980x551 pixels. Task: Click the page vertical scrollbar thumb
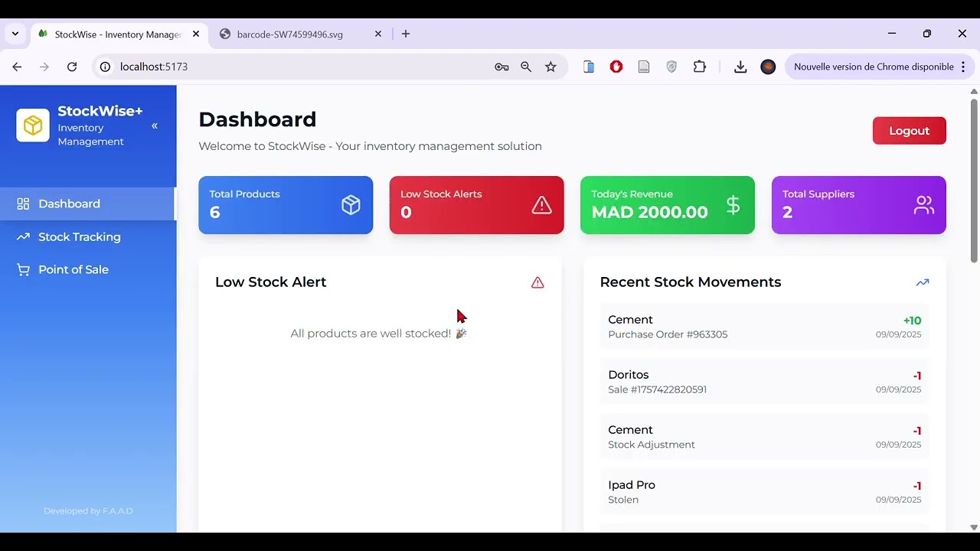(974, 181)
